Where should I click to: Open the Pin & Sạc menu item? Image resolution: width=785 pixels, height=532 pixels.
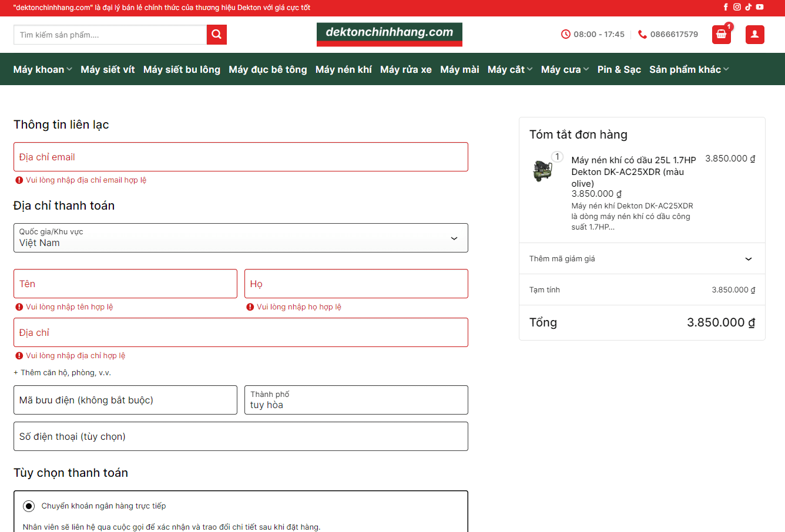(619, 69)
